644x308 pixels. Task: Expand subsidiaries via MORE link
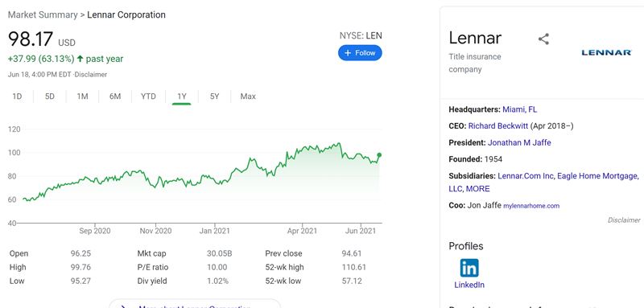[x=477, y=189]
